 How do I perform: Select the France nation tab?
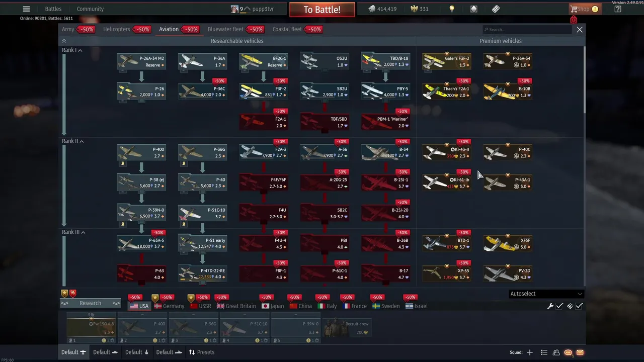355,306
